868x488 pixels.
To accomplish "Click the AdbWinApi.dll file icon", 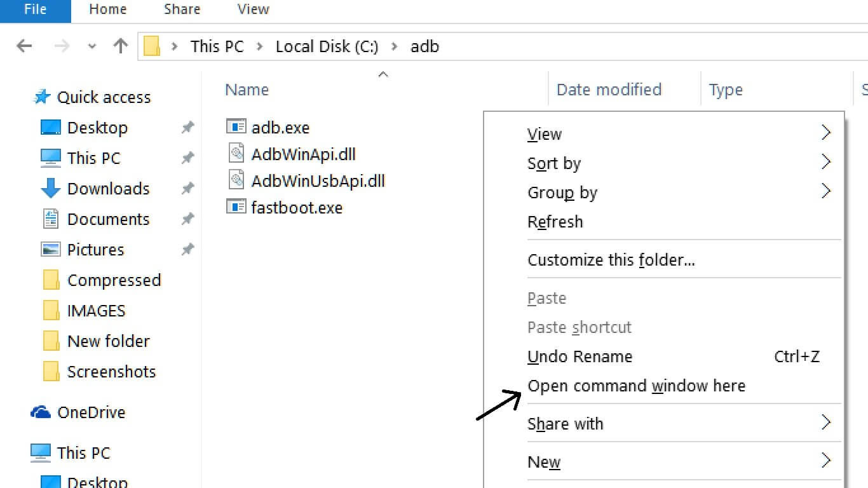I will click(236, 154).
